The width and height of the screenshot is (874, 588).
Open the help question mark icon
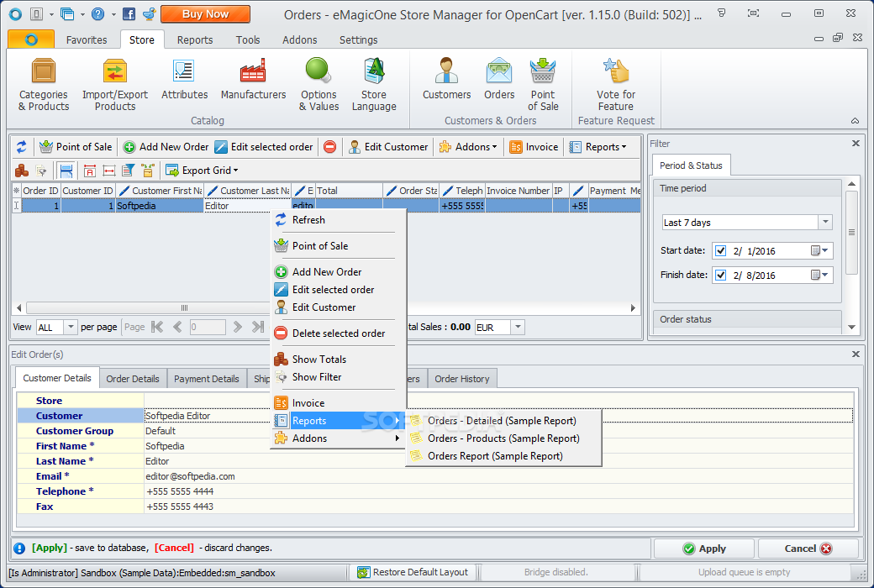coord(97,14)
